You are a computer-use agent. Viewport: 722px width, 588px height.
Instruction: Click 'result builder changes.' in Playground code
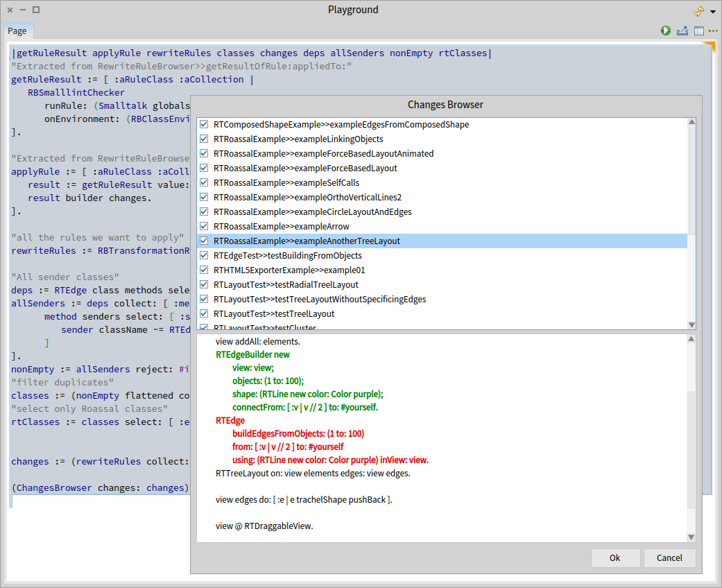click(x=89, y=198)
